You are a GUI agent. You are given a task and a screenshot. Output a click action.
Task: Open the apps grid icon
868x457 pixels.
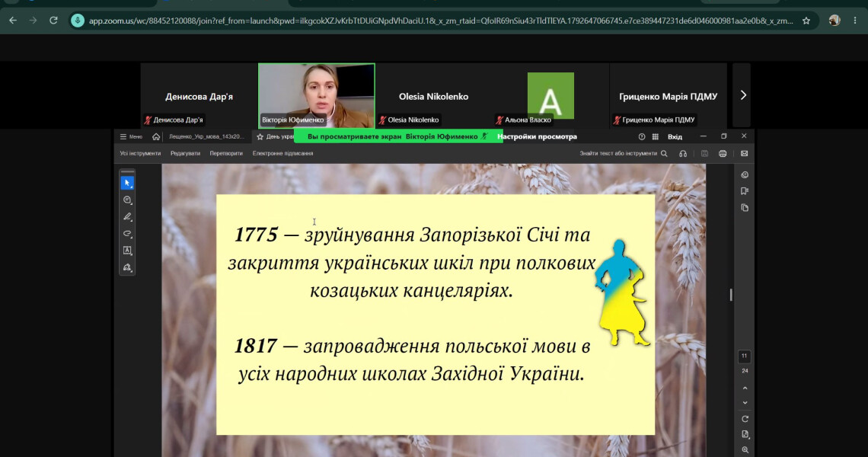656,137
